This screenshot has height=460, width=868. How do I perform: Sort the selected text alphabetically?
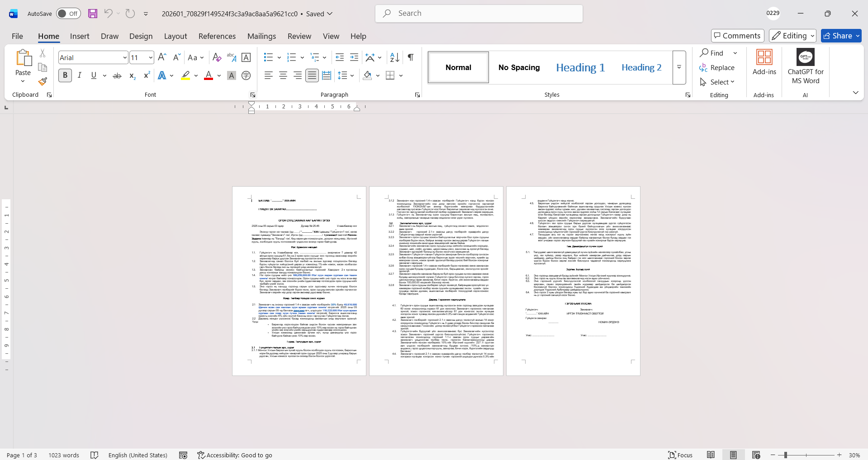click(394, 57)
